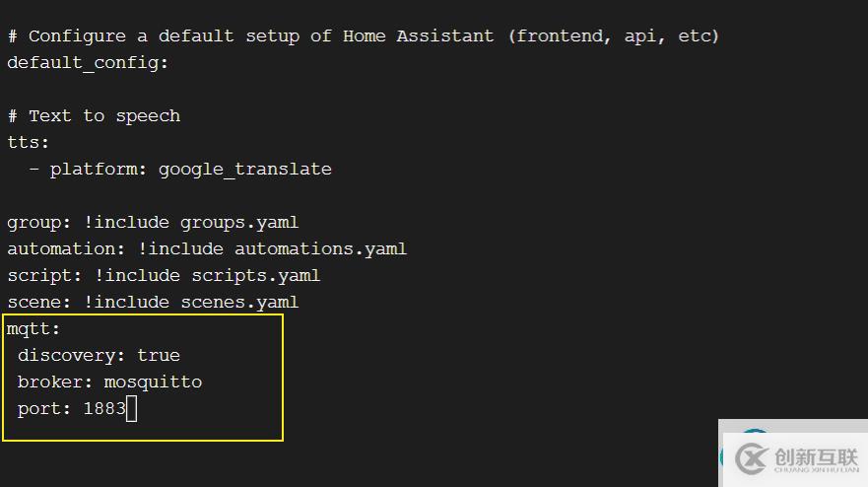868x487 pixels.
Task: Click the '# Text to speech' comment line
Action: (x=95, y=116)
